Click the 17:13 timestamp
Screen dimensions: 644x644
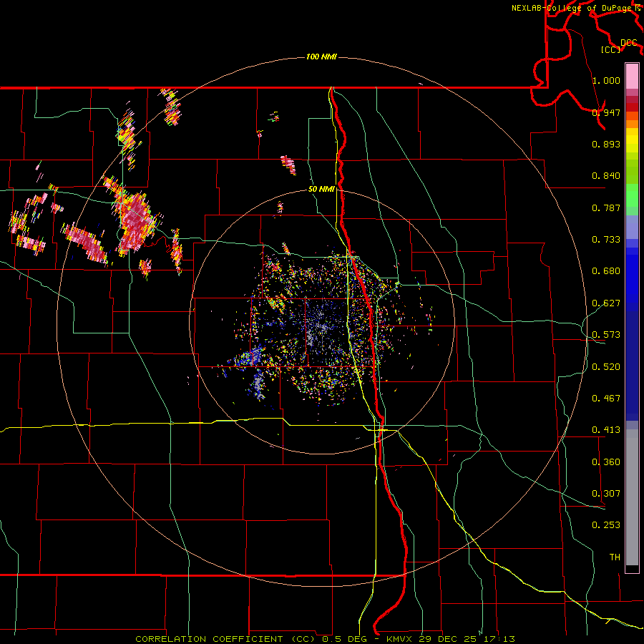[x=499, y=639]
